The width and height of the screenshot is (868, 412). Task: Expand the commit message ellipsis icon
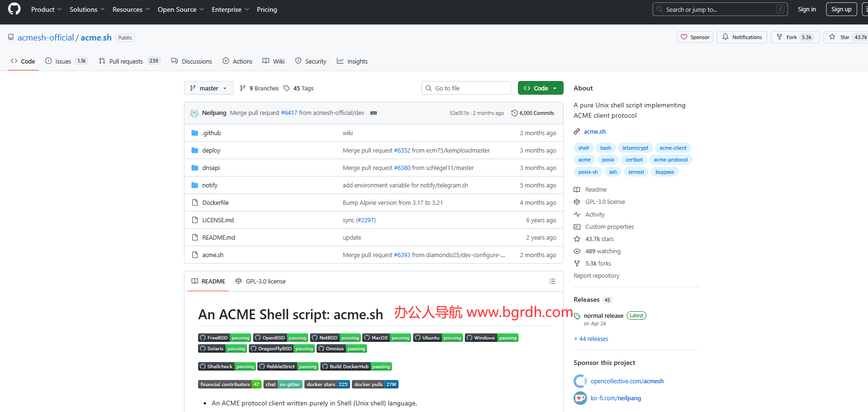pos(374,113)
